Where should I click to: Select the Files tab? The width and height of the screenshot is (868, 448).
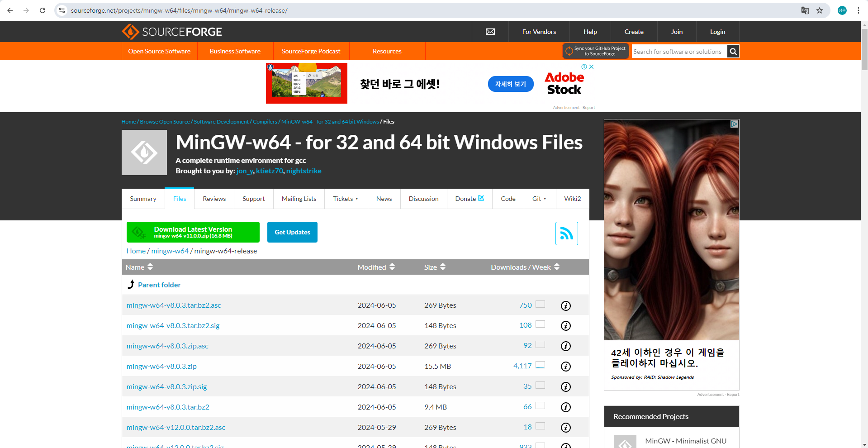pyautogui.click(x=180, y=199)
